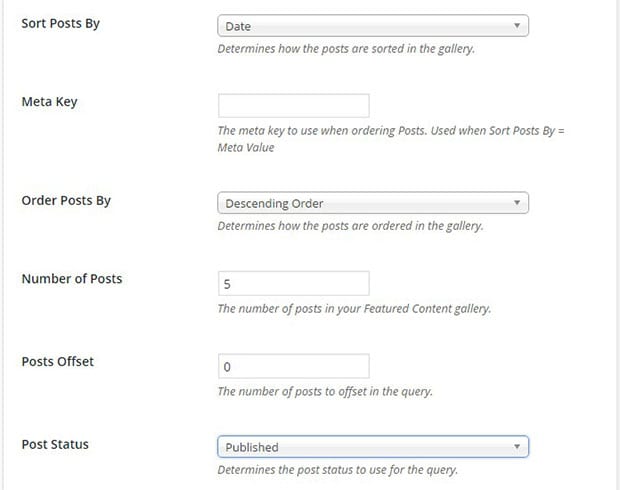Screen dimensions: 620x490
Task: Open the Sort Posts By dropdown showing Date
Action: pyautogui.click(x=373, y=26)
